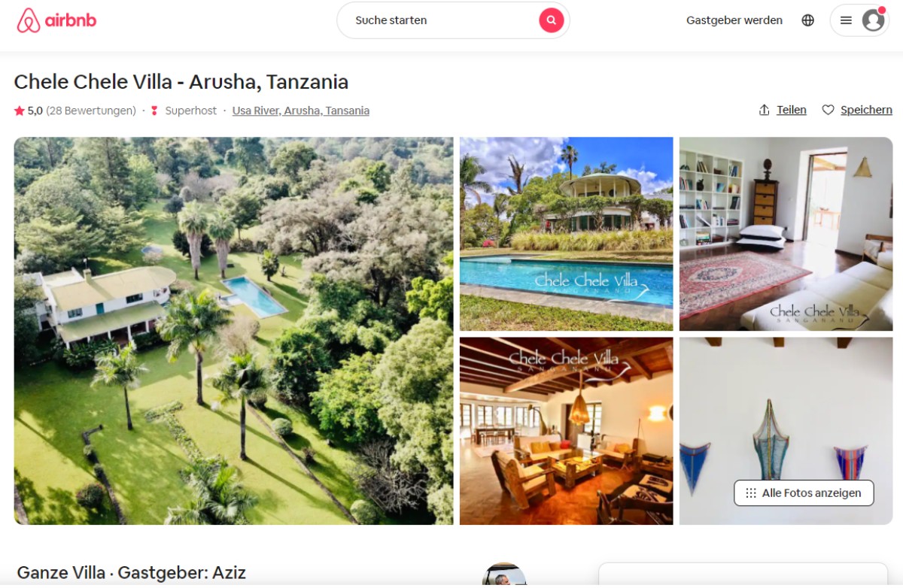Click the heart Speichern icon

pos(828,110)
